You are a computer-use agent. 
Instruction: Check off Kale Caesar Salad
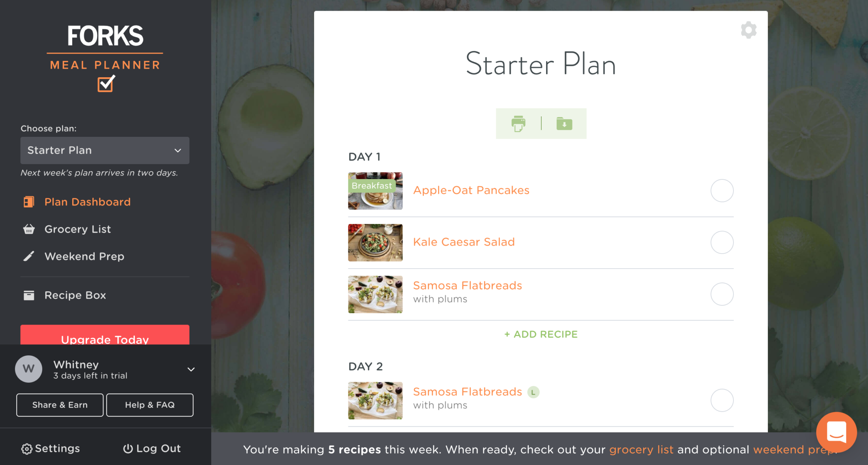pyautogui.click(x=722, y=243)
